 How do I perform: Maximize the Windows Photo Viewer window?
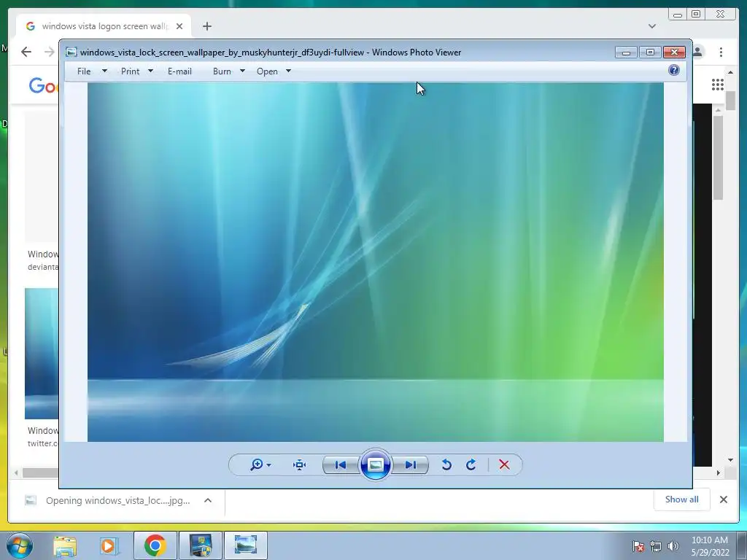click(650, 52)
